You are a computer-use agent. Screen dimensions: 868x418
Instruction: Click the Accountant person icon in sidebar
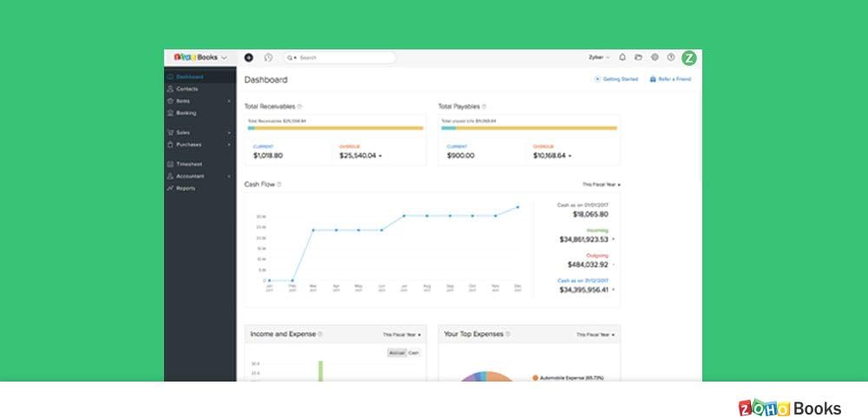[170, 176]
